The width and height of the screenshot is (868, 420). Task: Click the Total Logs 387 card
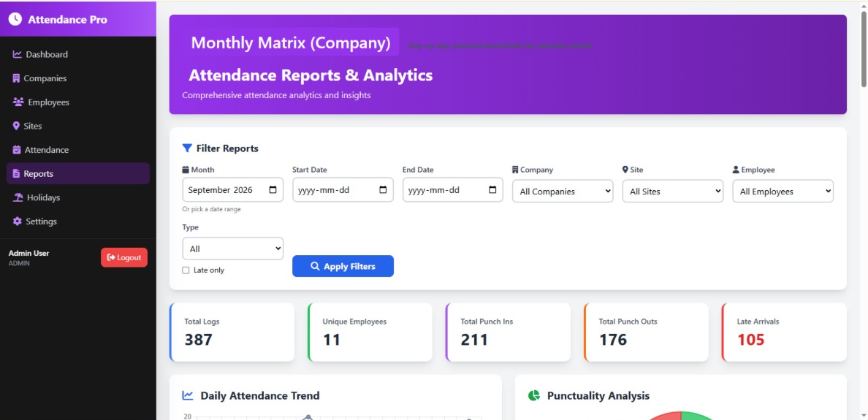pyautogui.click(x=232, y=332)
